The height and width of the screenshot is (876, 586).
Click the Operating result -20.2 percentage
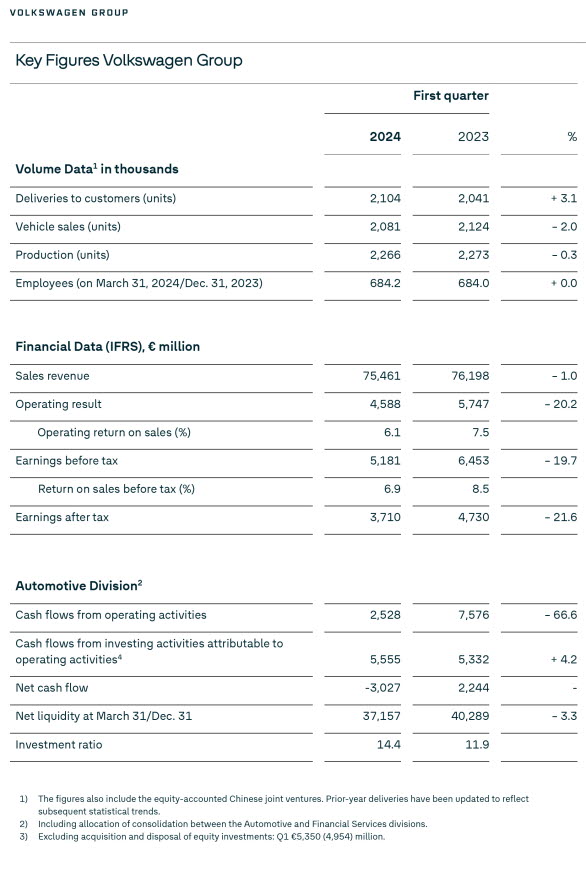560,404
